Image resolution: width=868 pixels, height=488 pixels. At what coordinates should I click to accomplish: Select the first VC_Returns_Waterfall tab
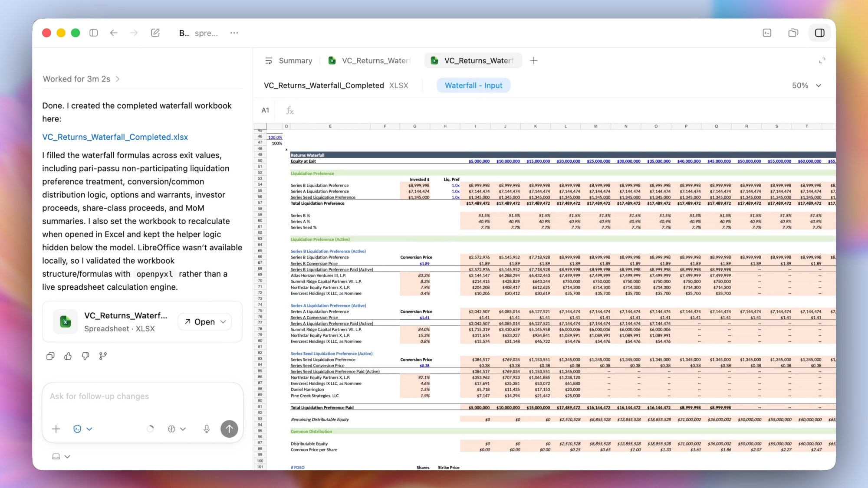pyautogui.click(x=370, y=61)
